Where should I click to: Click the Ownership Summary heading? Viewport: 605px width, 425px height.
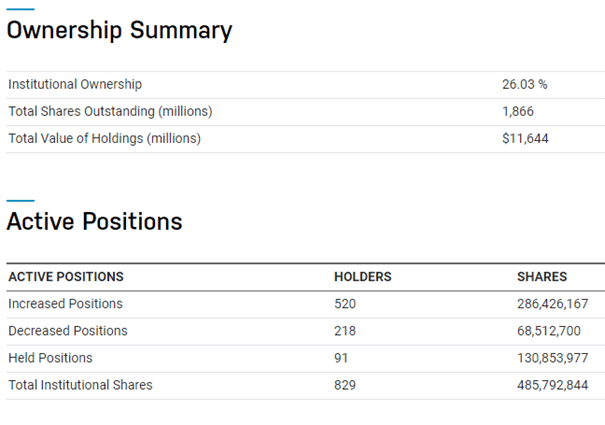(119, 31)
